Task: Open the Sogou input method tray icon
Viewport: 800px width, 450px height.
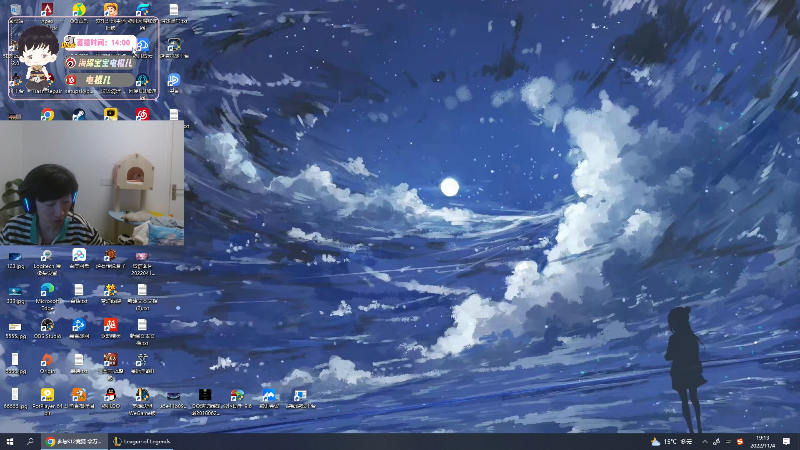Action: point(740,441)
